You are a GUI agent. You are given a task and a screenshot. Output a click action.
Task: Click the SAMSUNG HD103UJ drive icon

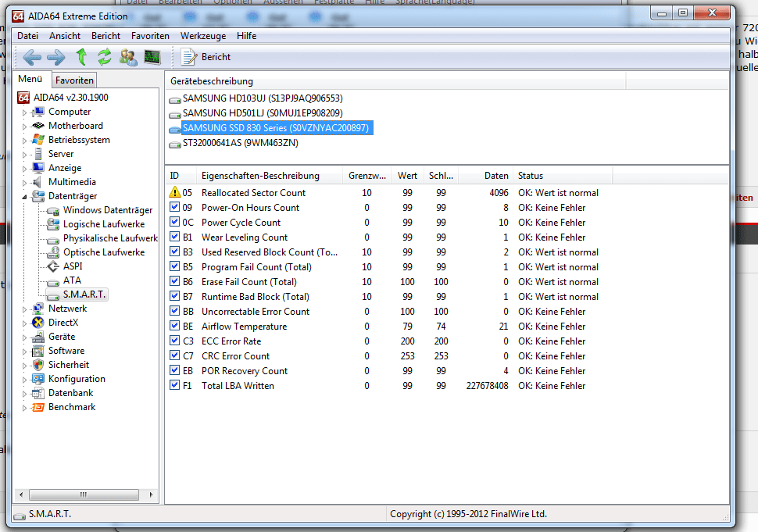point(174,99)
